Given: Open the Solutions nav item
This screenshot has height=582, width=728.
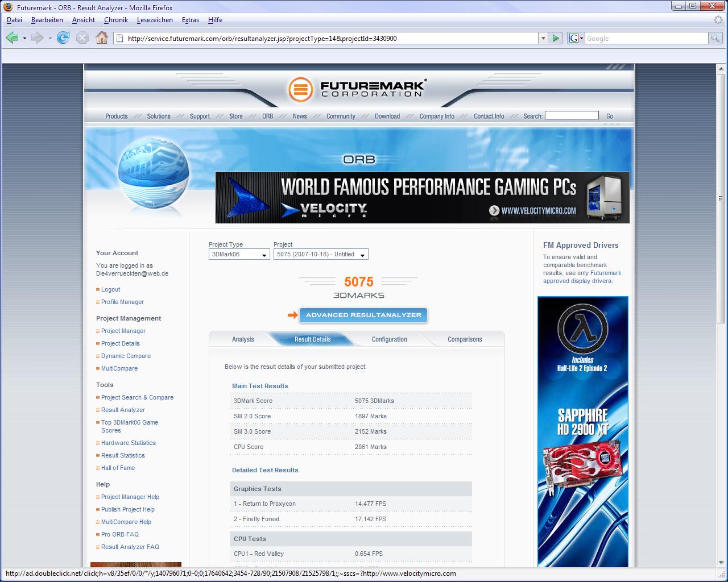Looking at the screenshot, I should tap(159, 116).
